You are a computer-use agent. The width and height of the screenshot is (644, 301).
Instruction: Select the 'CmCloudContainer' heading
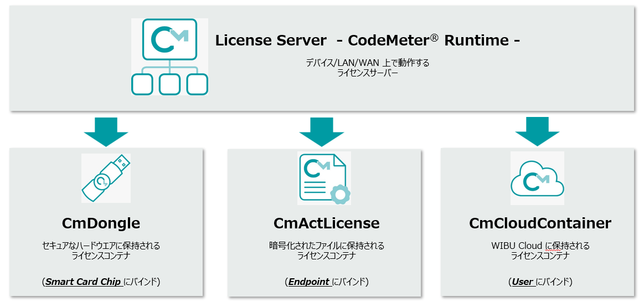540,223
